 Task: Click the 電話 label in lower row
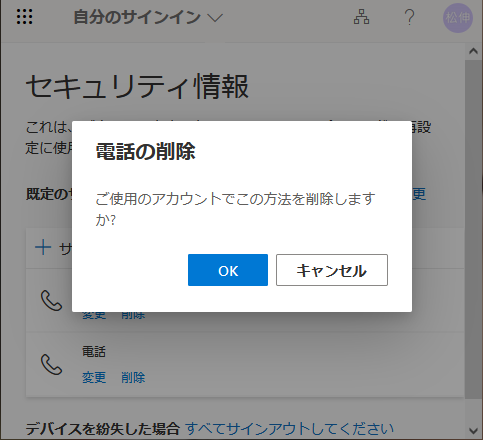click(x=94, y=353)
